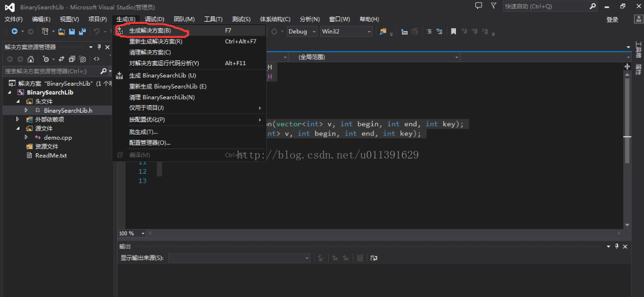Expand the 外部依赖项 node
The width and height of the screenshot is (644, 297).
tap(18, 119)
